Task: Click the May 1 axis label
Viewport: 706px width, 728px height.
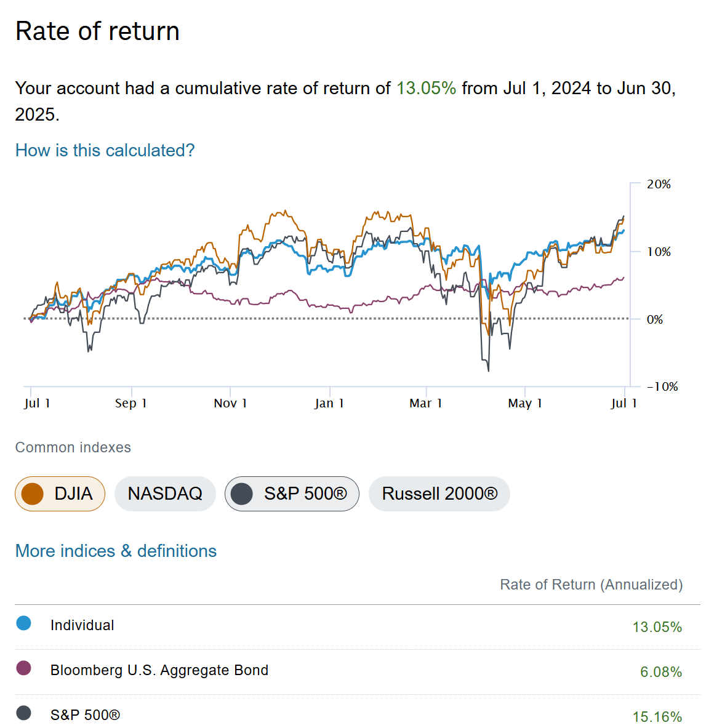Action: [x=524, y=403]
